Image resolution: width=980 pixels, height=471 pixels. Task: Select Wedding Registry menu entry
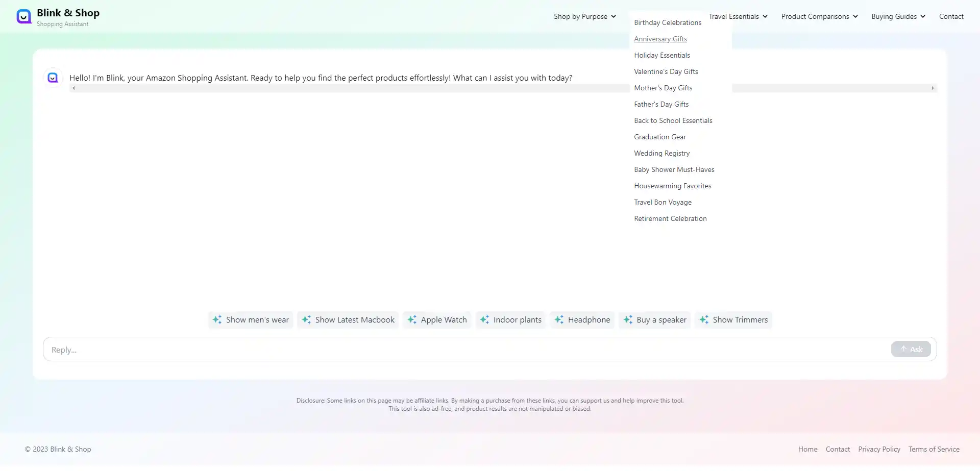click(x=662, y=153)
